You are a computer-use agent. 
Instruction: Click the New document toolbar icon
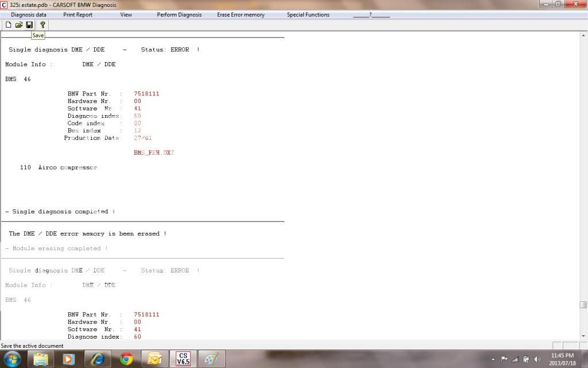click(x=8, y=25)
